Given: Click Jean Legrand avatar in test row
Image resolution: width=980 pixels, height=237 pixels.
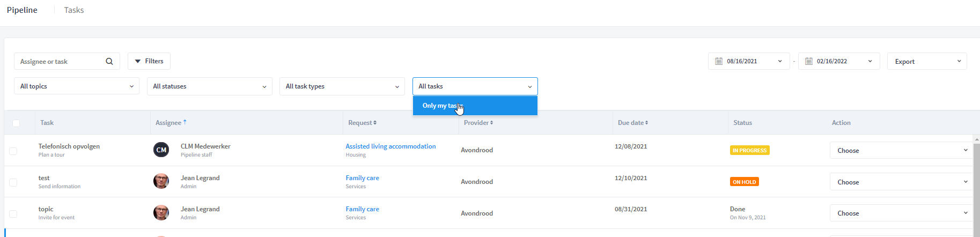Looking at the screenshot, I should (161, 181).
